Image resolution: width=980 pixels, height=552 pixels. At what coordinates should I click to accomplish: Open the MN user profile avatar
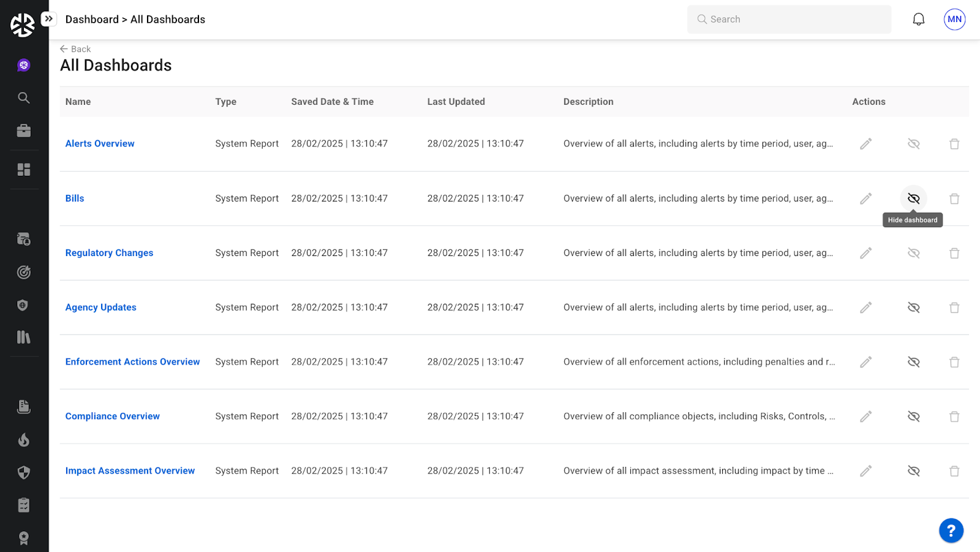point(954,20)
